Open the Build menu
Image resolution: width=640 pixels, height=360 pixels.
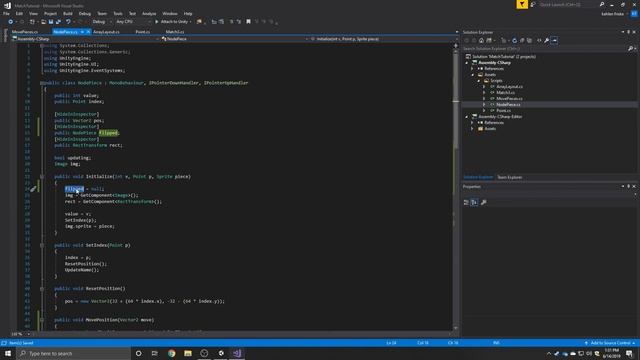click(x=68, y=13)
